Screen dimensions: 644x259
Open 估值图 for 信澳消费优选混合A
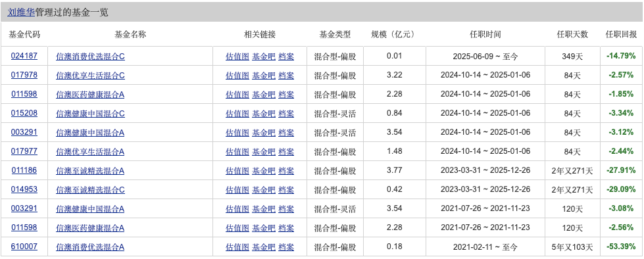point(237,247)
